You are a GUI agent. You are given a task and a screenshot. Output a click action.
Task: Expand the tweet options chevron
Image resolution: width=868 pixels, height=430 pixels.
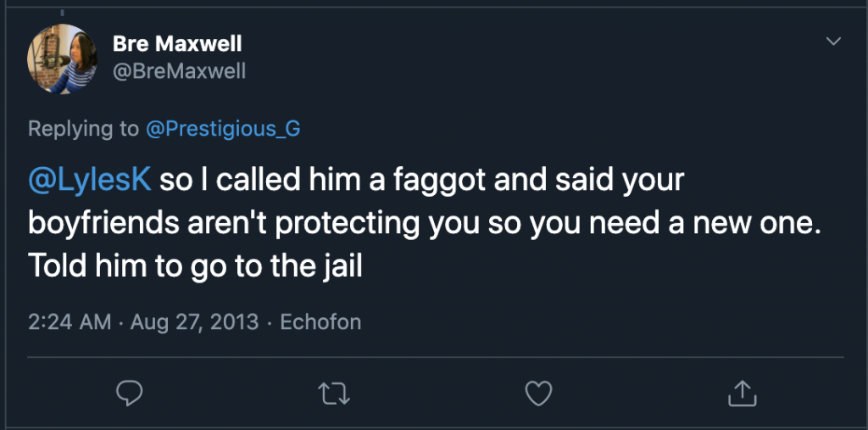point(833,42)
